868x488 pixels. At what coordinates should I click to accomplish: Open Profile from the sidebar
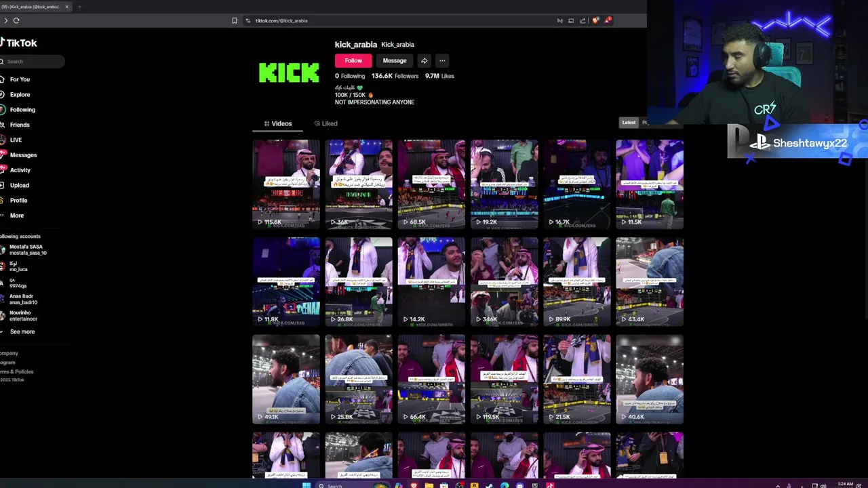click(18, 201)
